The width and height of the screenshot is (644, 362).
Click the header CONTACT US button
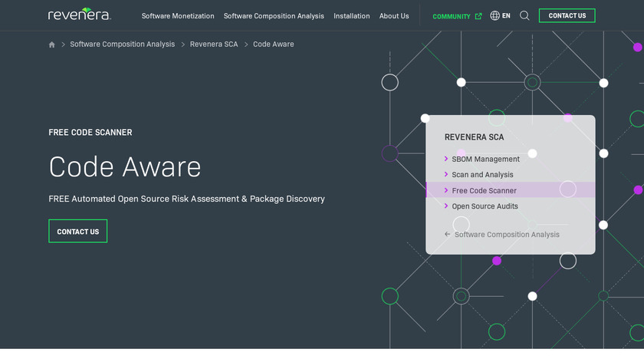point(567,15)
